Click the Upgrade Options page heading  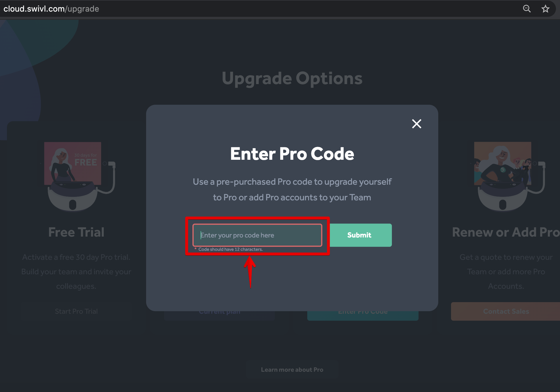click(292, 78)
